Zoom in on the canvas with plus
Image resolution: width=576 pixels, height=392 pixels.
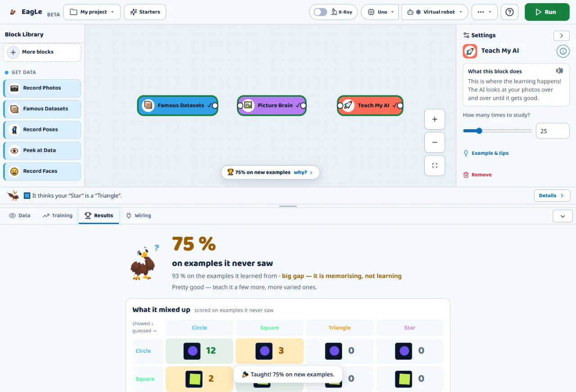(x=435, y=119)
